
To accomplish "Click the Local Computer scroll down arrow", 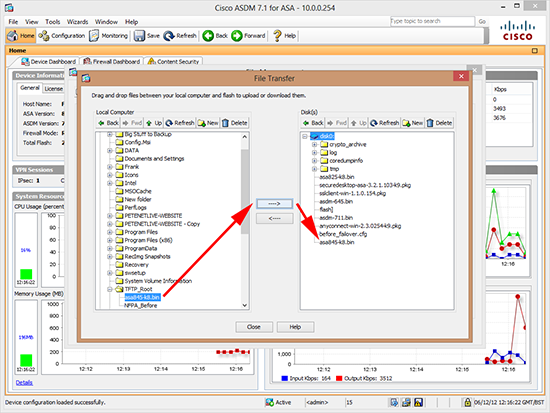I will pos(245,305).
